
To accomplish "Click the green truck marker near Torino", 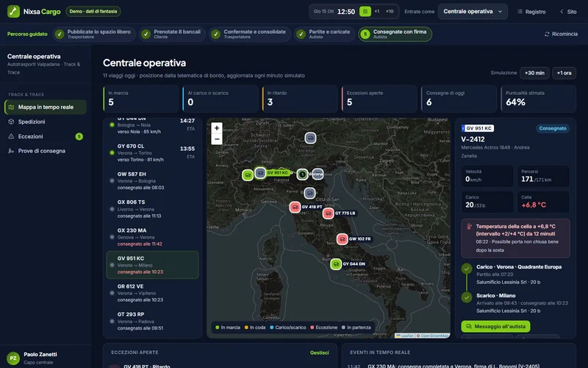I will 248,175.
